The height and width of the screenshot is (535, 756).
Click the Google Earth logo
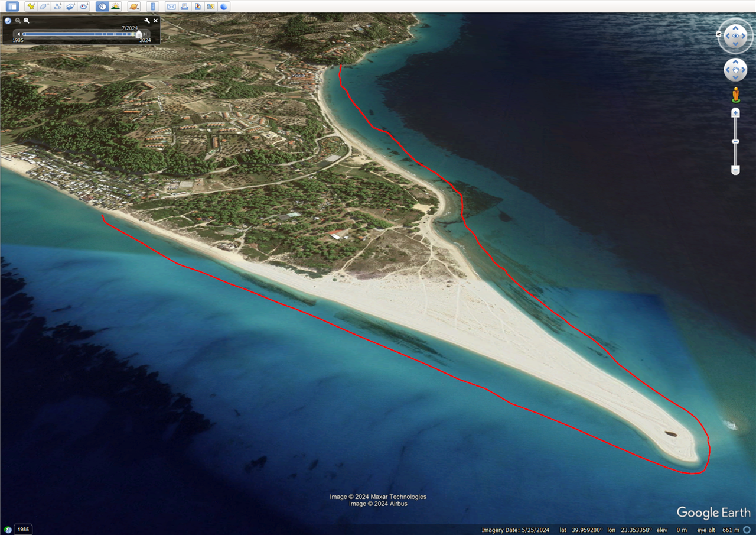(713, 513)
